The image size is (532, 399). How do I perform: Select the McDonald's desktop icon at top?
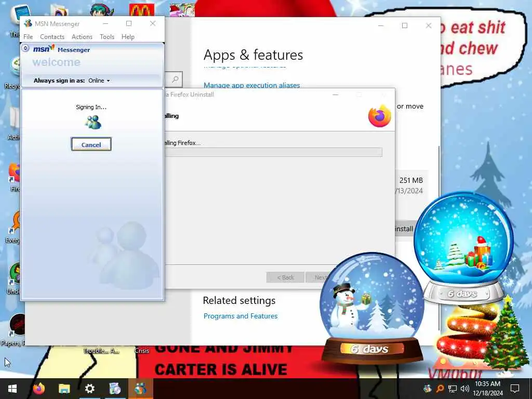[142, 10]
